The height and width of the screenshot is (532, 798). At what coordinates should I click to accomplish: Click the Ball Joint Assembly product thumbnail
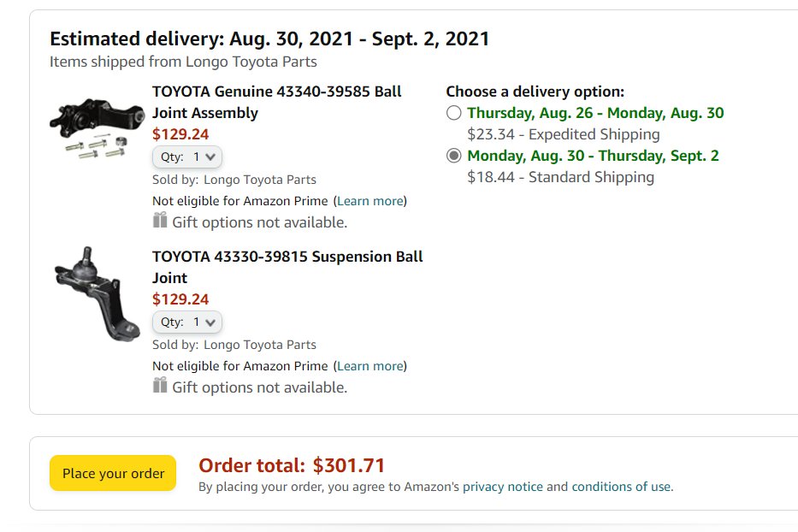pyautogui.click(x=97, y=128)
